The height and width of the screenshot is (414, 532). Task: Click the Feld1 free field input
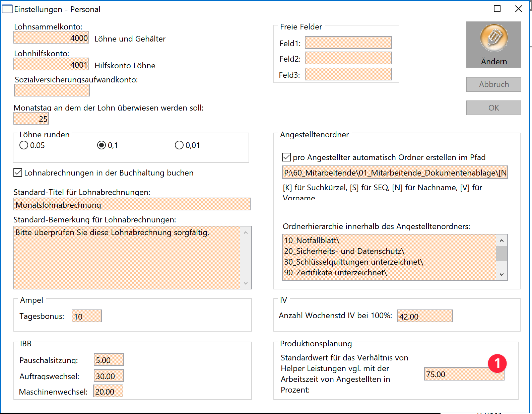coord(348,43)
